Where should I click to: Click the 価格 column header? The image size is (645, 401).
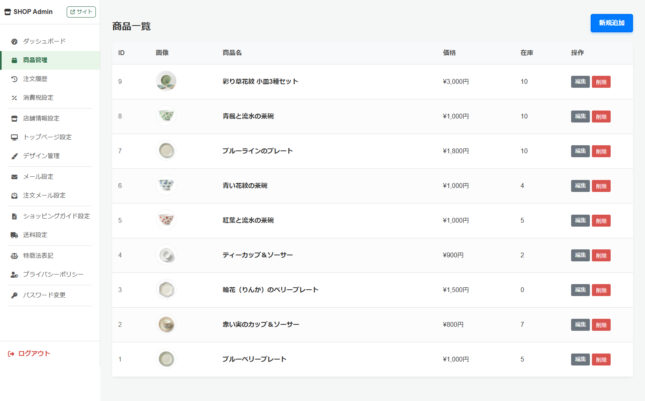coord(449,53)
